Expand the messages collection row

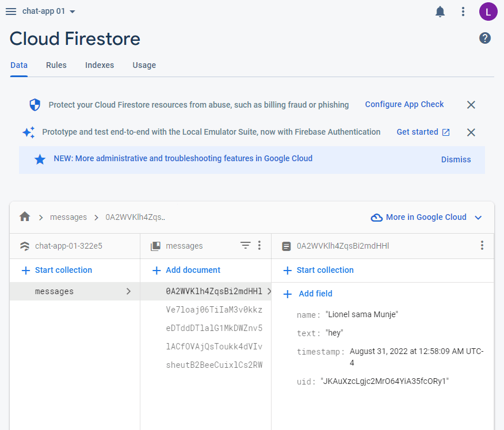coord(75,291)
